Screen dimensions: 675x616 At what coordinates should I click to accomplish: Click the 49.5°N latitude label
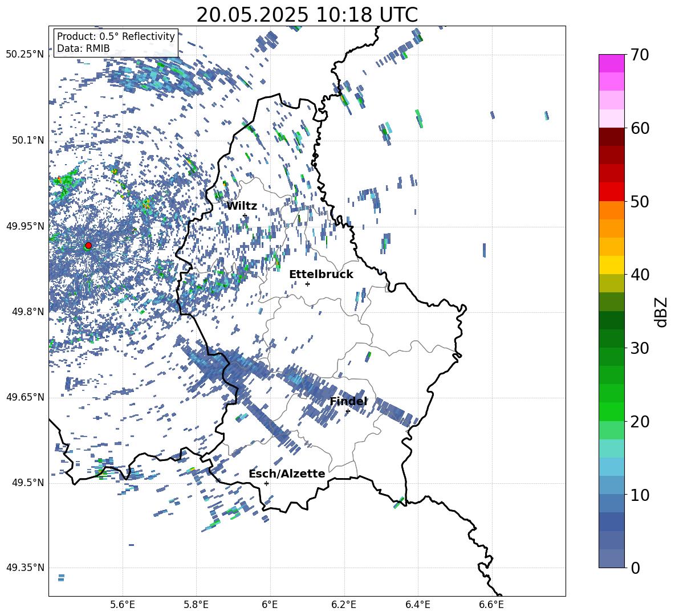29,482
